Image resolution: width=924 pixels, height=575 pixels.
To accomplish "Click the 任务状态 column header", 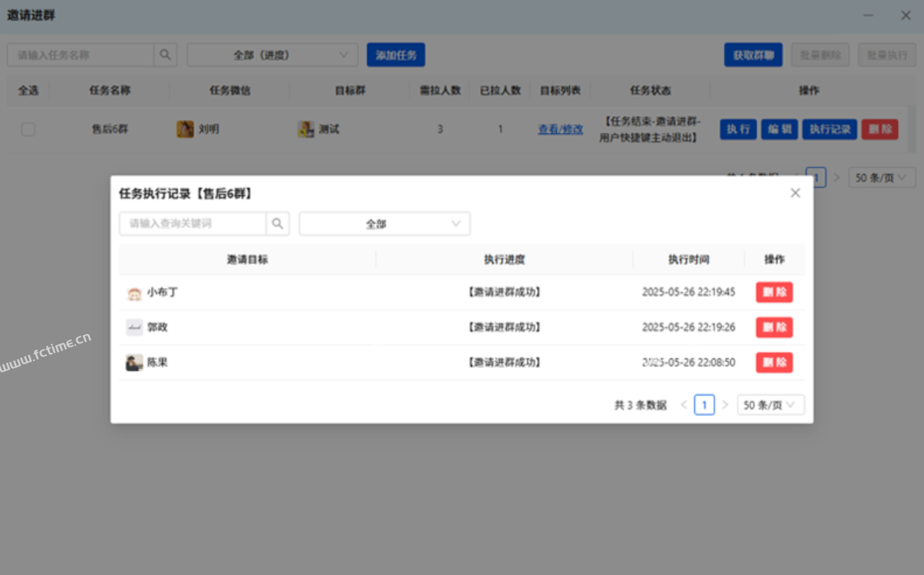I will tap(650, 91).
